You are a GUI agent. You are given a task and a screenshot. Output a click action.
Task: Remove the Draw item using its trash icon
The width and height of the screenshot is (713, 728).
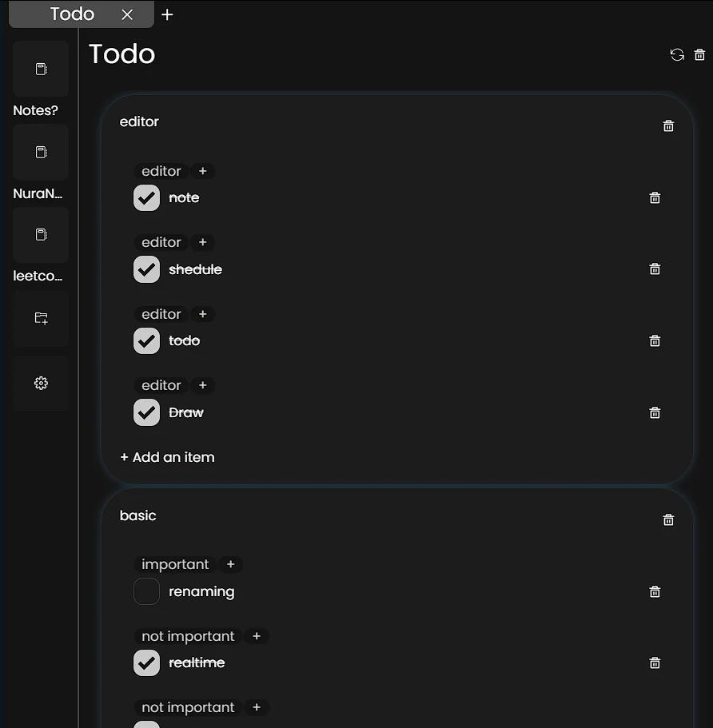click(x=654, y=412)
